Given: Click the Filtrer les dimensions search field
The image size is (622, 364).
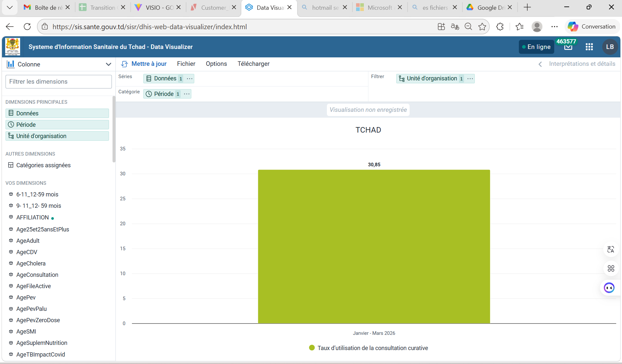Looking at the screenshot, I should [59, 82].
